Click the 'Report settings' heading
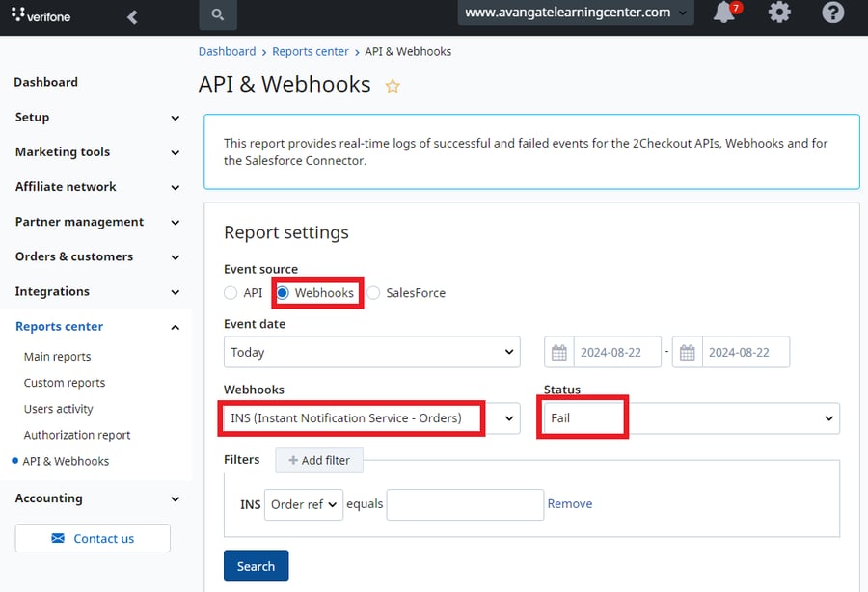The image size is (868, 592). [286, 233]
